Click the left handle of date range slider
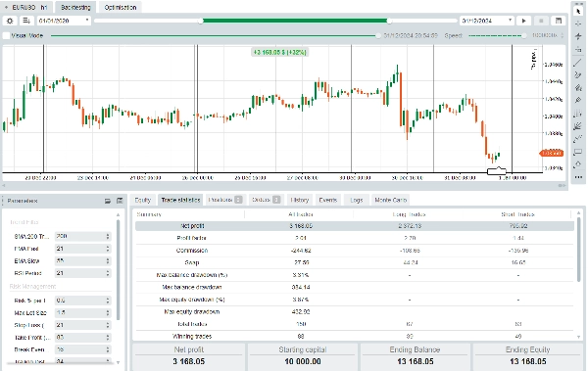 coord(201,21)
